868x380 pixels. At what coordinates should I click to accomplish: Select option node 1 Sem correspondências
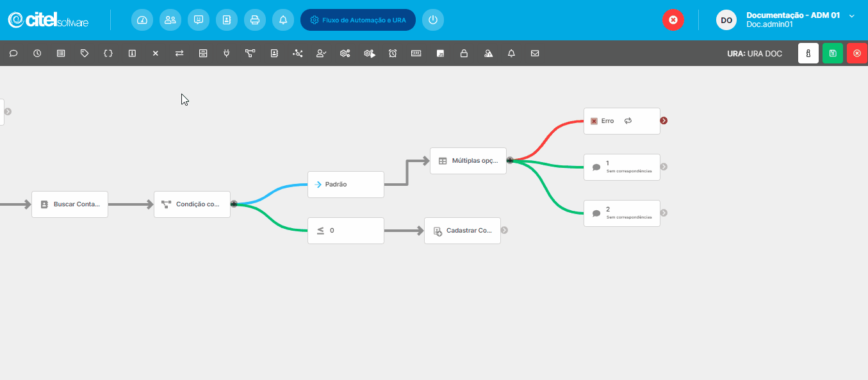[622, 167]
